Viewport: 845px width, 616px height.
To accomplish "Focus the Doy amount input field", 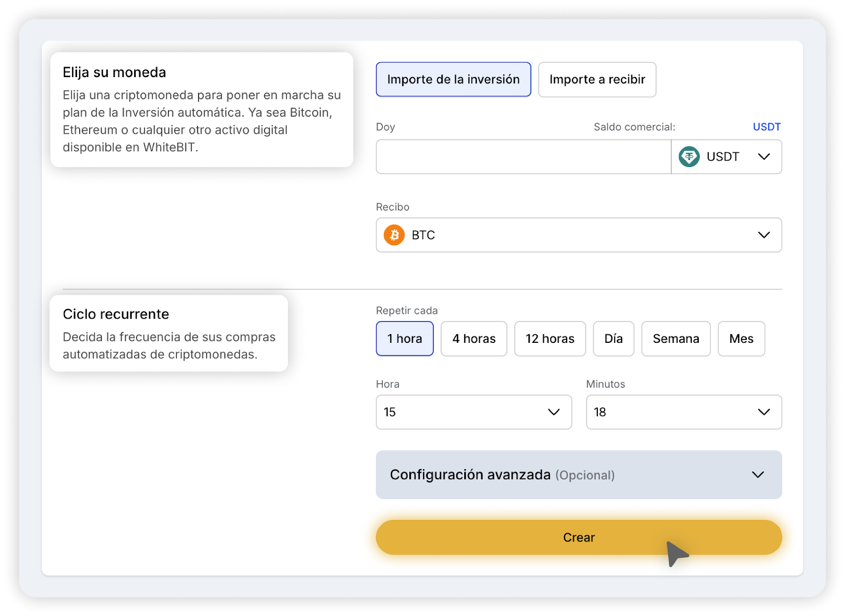I will (x=523, y=157).
